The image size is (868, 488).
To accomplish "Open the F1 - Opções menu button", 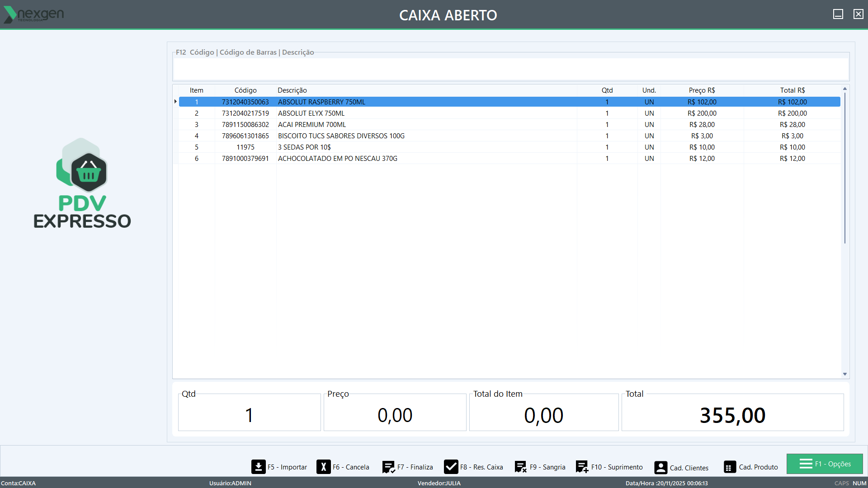I will click(x=825, y=464).
